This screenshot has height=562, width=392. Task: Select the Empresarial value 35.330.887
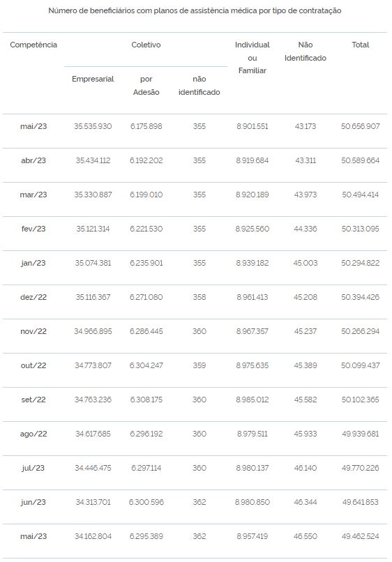[93, 195]
